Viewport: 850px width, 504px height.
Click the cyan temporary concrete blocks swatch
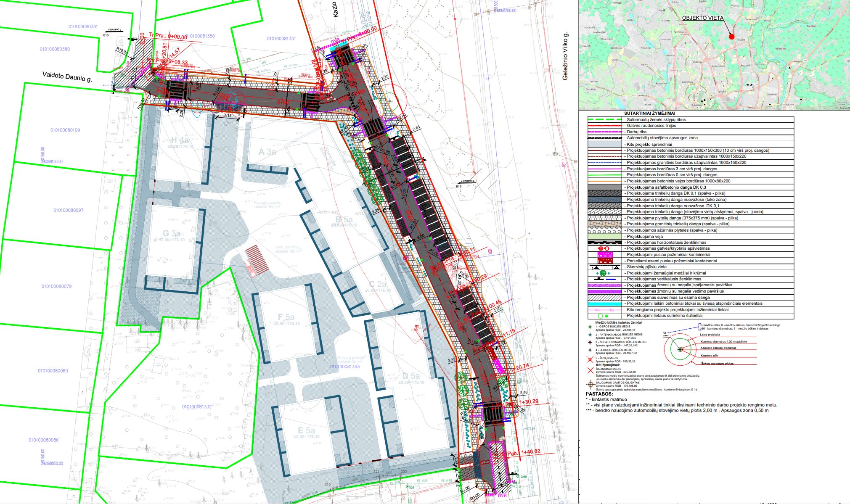coord(605,303)
